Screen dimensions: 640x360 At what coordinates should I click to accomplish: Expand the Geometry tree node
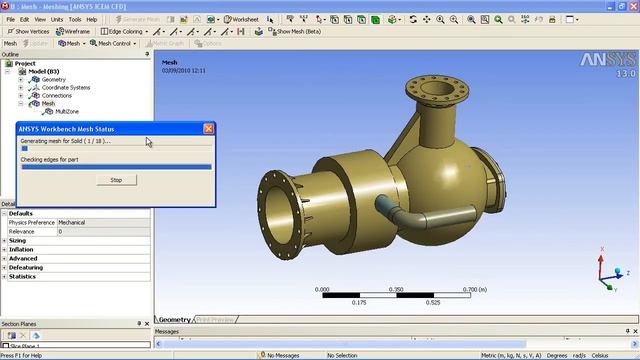coord(20,80)
